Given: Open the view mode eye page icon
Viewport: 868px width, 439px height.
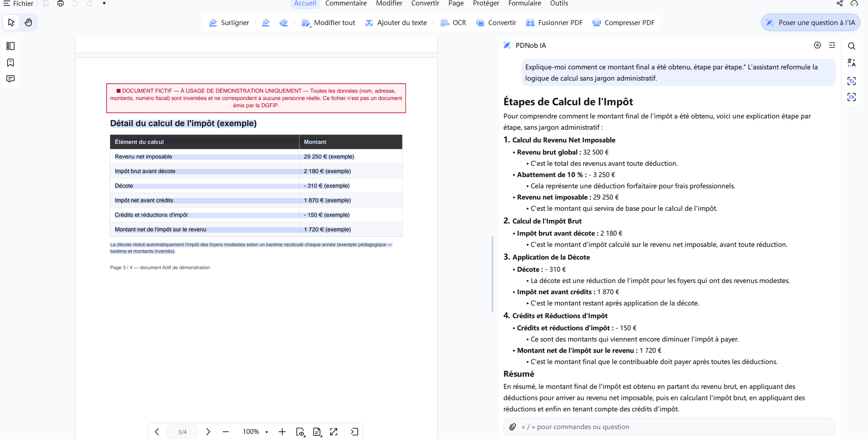Looking at the screenshot, I should 300,432.
